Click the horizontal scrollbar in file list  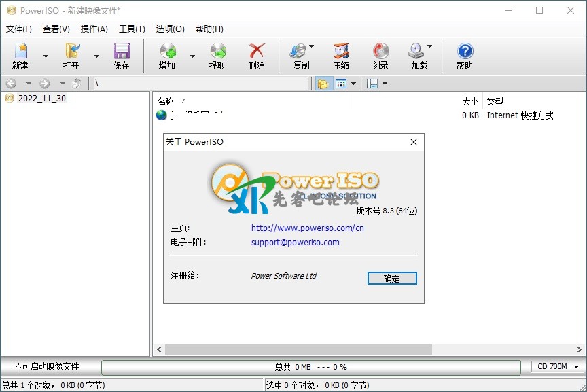(x=299, y=350)
